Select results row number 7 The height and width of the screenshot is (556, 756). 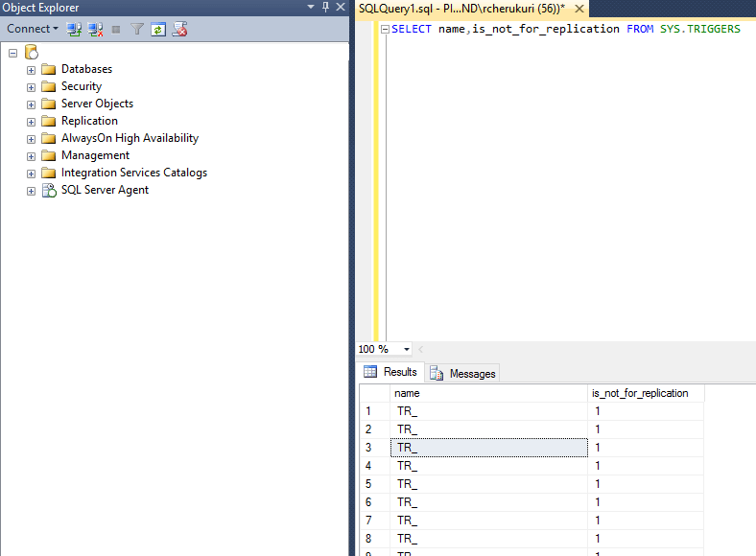tap(374, 521)
